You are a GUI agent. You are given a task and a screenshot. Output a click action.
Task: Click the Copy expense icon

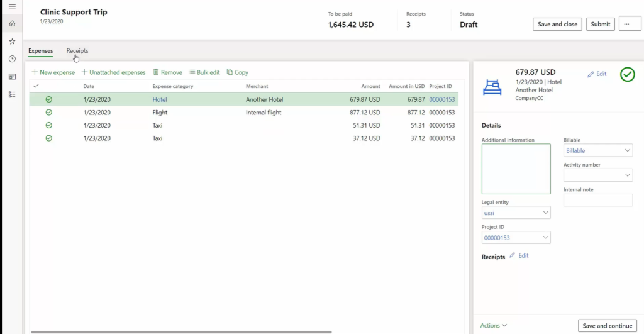click(230, 72)
